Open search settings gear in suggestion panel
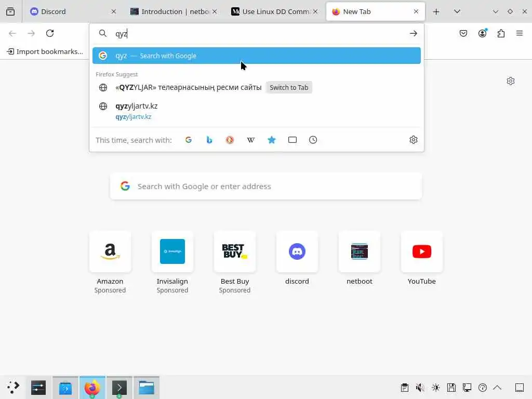532x399 pixels. point(413,140)
